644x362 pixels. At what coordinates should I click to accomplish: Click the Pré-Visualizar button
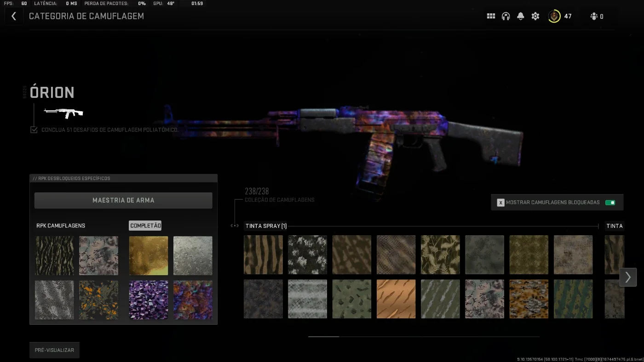[x=54, y=350]
